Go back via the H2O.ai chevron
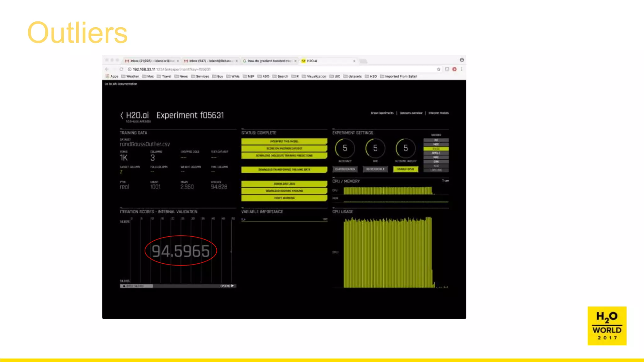The width and height of the screenshot is (644, 362). click(x=122, y=115)
